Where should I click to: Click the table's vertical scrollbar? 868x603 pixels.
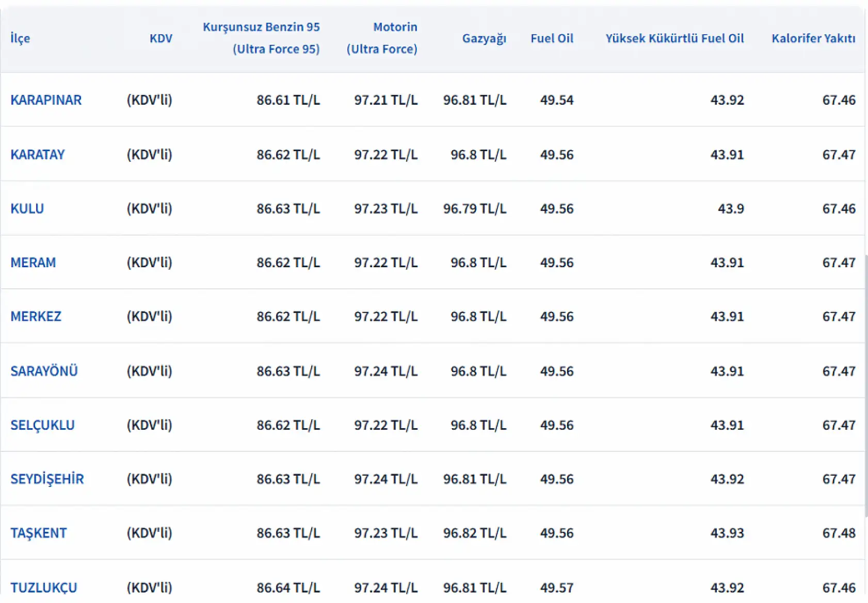coord(866,385)
